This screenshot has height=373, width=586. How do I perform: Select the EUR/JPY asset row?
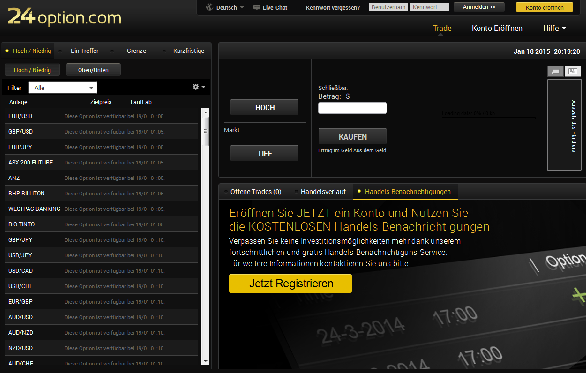click(102, 147)
